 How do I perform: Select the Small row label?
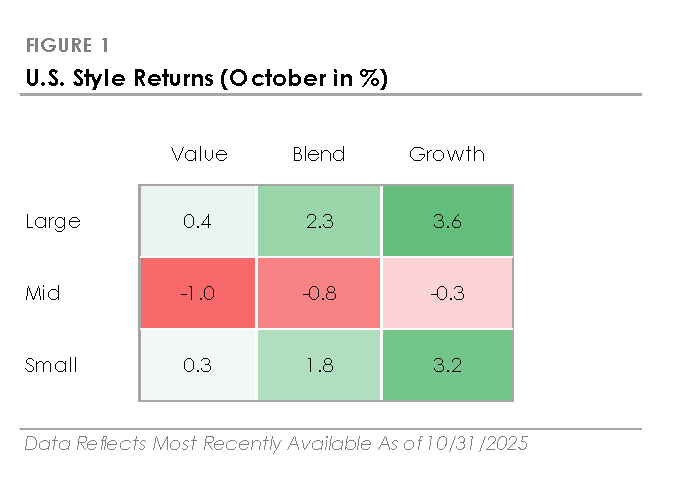51,365
